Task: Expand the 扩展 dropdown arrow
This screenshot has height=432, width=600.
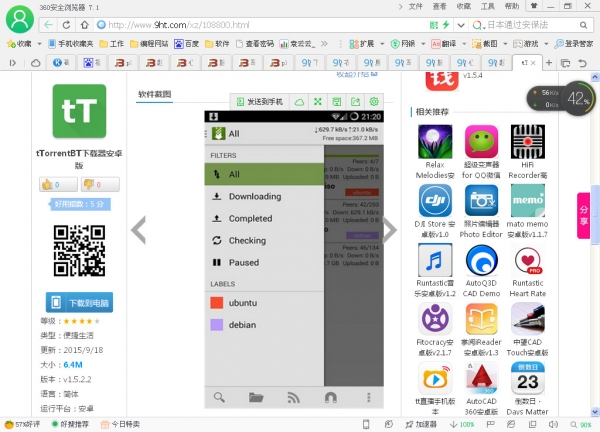Action: coord(382,44)
